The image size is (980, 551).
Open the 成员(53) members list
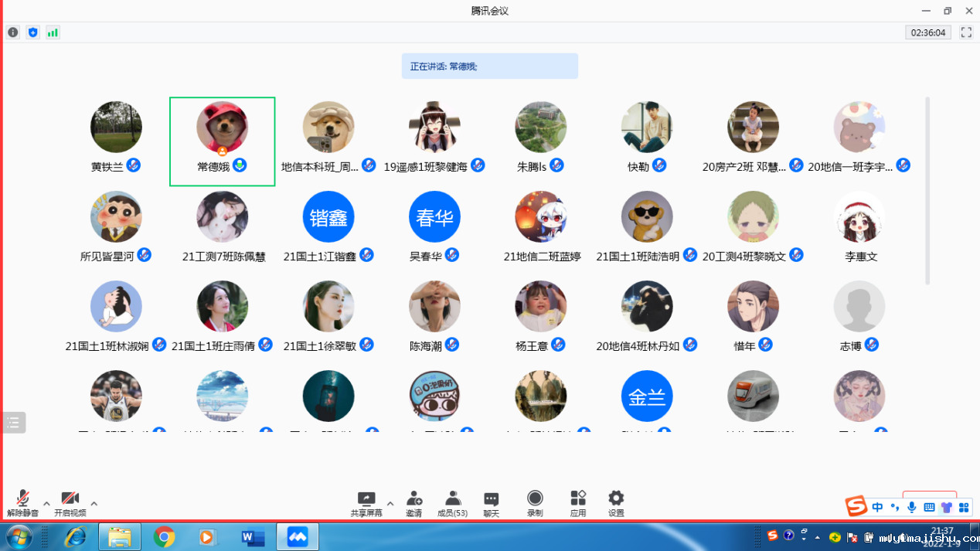click(x=452, y=503)
